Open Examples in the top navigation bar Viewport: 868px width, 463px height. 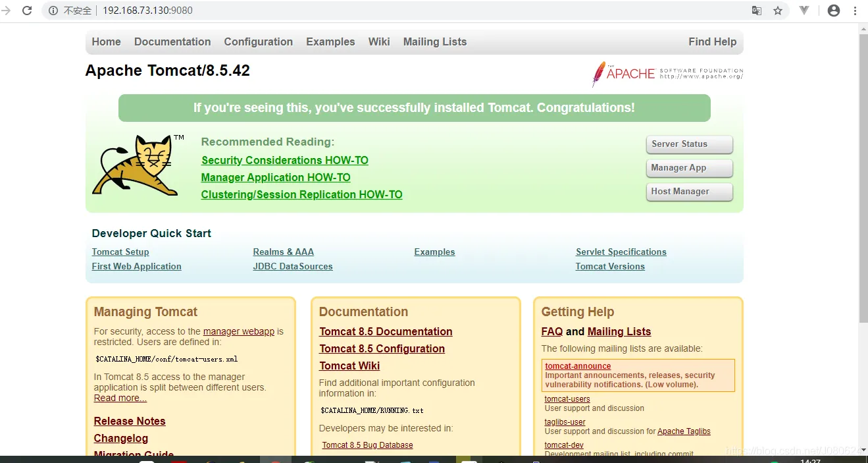click(330, 41)
